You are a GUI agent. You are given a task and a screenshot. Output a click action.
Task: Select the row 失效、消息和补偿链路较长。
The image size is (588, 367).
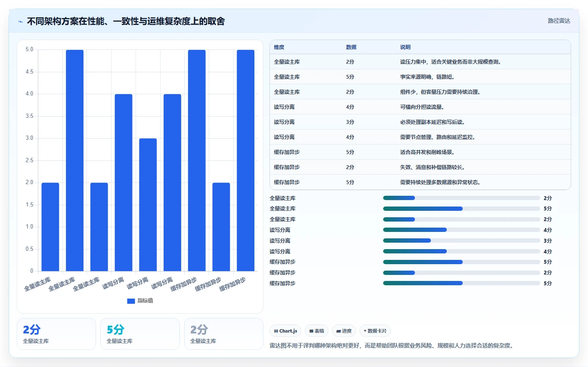coord(420,167)
